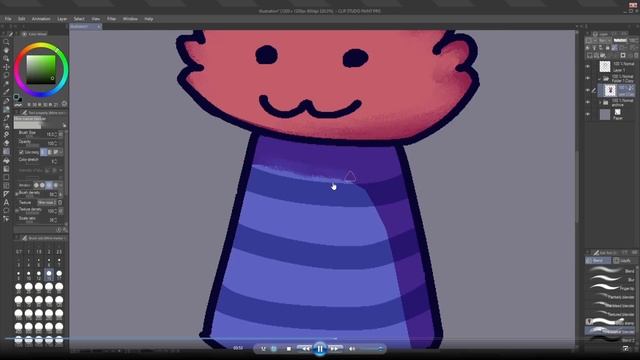The image size is (640, 360).
Task: Stop the video playback
Action: tap(289, 349)
